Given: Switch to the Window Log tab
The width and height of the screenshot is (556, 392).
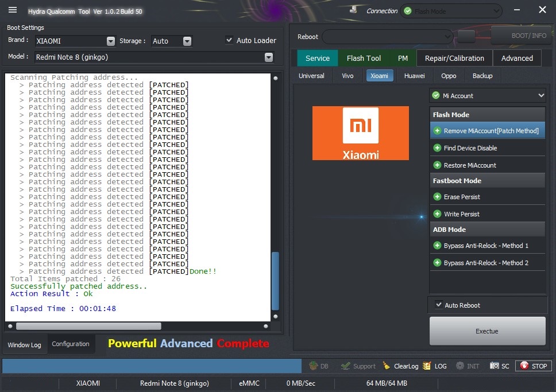Looking at the screenshot, I should tap(25, 344).
